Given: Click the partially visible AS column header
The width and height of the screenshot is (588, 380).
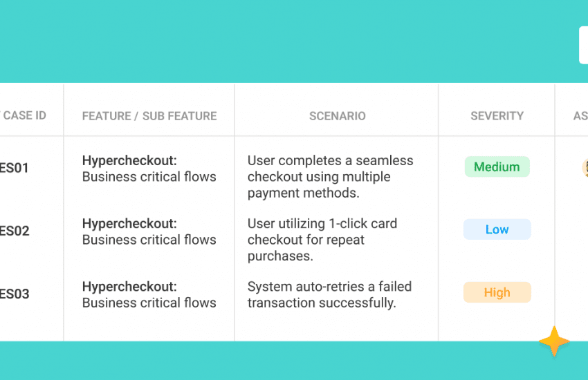Looking at the screenshot, I should pyautogui.click(x=580, y=116).
